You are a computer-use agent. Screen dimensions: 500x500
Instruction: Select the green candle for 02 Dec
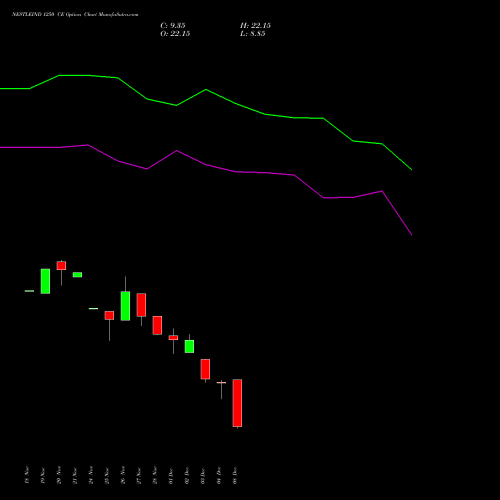pyautogui.click(x=189, y=346)
